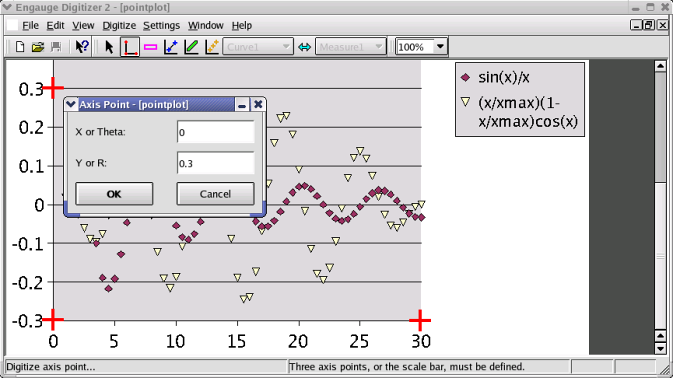Toggle the Axis Point digitize tool
Screen dimensions: 673x378
(130, 47)
